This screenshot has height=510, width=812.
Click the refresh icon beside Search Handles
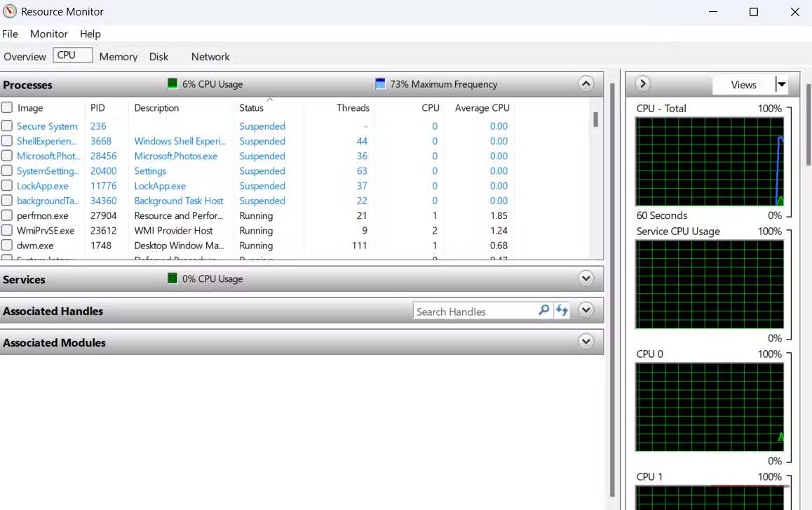[x=562, y=310]
